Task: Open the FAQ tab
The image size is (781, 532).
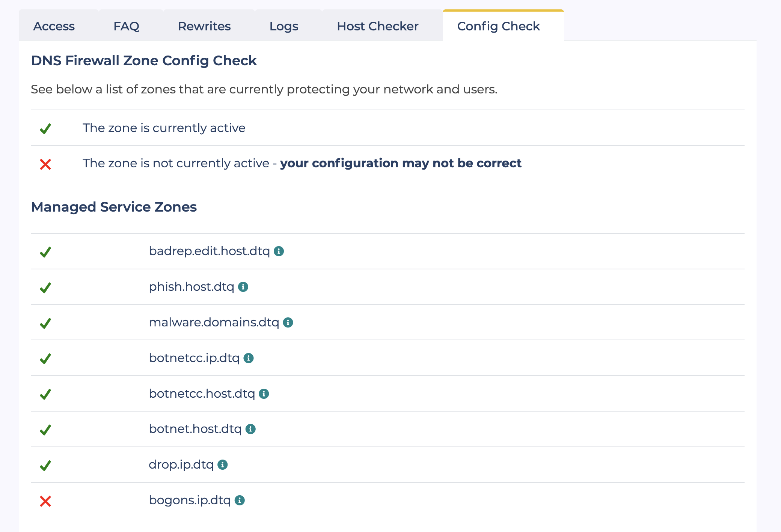Action: pyautogui.click(x=126, y=26)
